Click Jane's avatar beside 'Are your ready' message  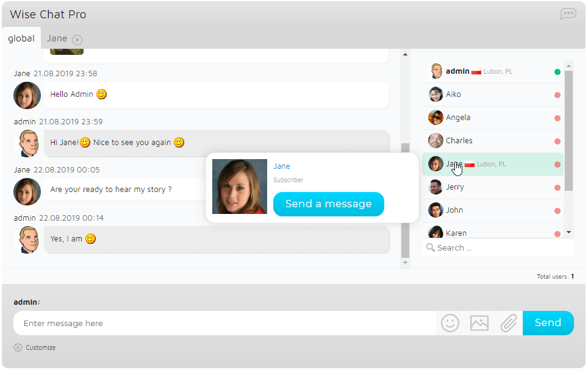(27, 191)
